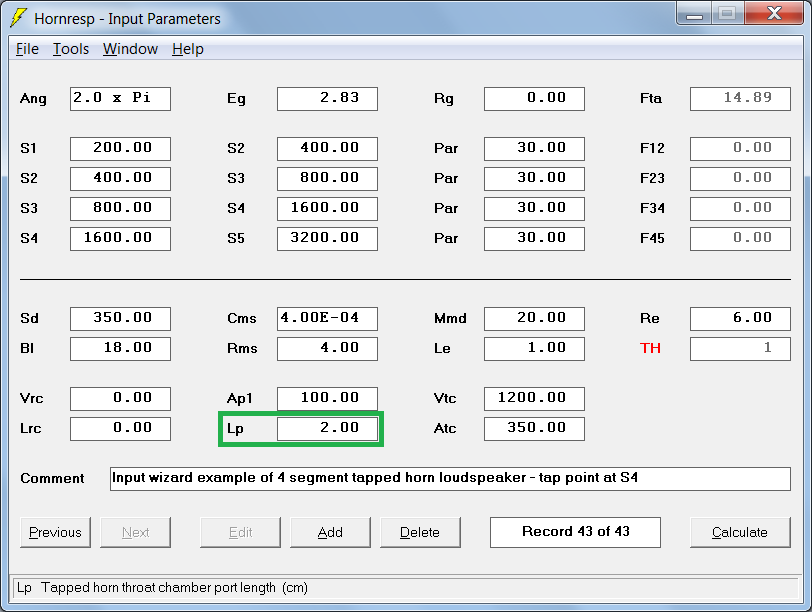The width and height of the screenshot is (812, 612).
Task: Click the Delete record button
Action: 420,532
